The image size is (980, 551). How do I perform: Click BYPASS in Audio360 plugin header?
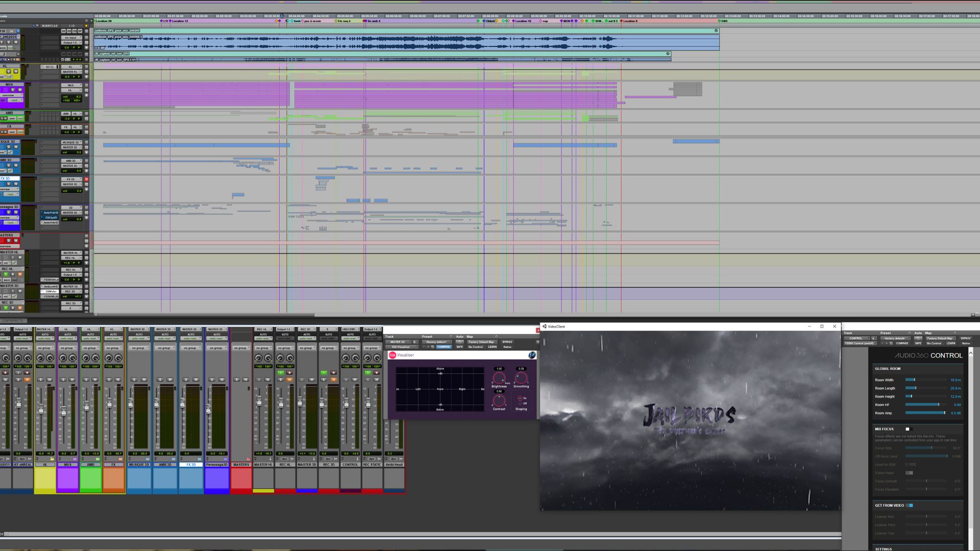pos(966,338)
